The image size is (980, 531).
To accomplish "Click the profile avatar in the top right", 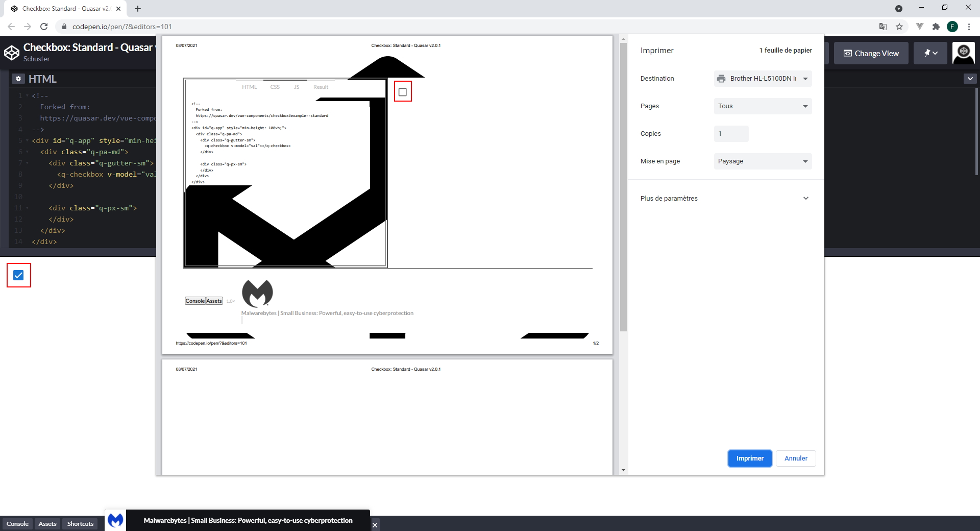I will pyautogui.click(x=963, y=53).
